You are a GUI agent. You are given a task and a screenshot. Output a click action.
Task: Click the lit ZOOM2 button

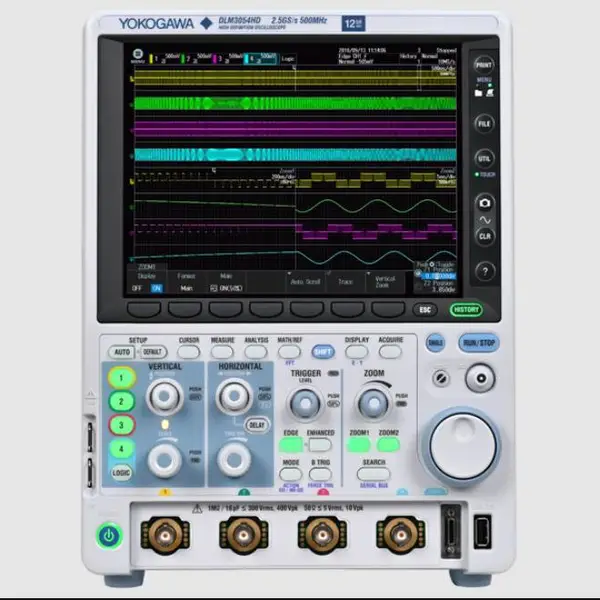pos(388,445)
